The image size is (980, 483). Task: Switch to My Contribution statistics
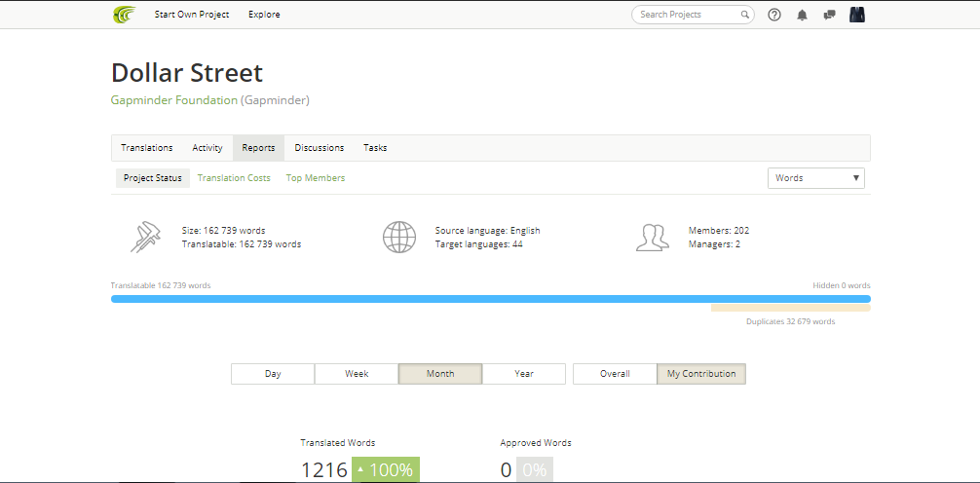pyautogui.click(x=701, y=374)
